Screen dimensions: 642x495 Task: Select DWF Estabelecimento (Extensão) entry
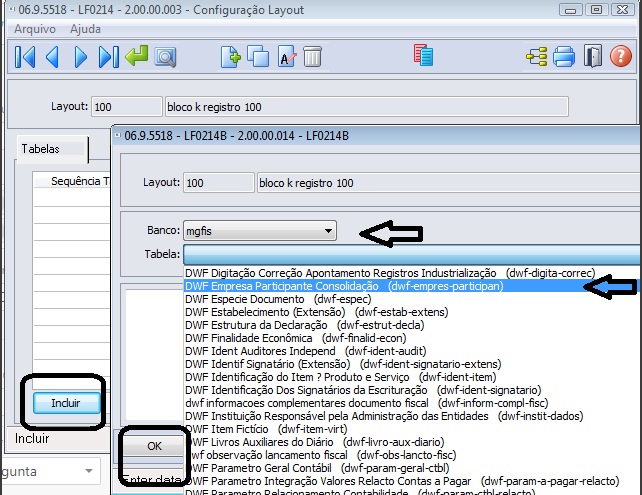(x=411, y=312)
